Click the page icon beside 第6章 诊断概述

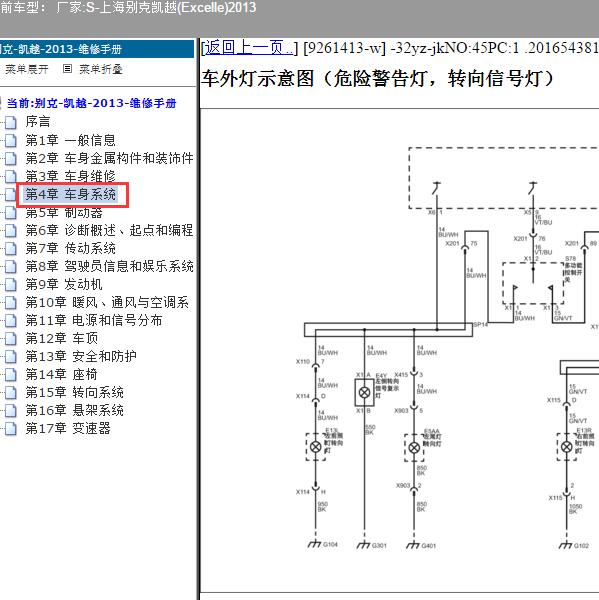point(11,230)
